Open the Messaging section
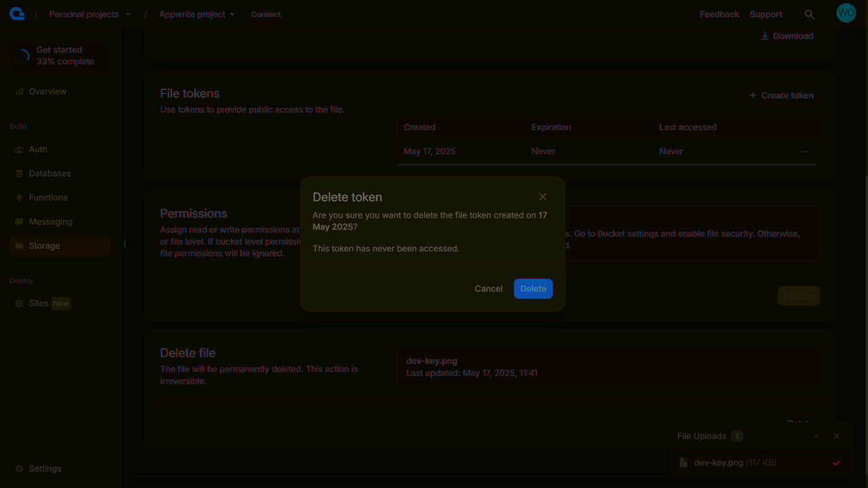 [x=50, y=221]
